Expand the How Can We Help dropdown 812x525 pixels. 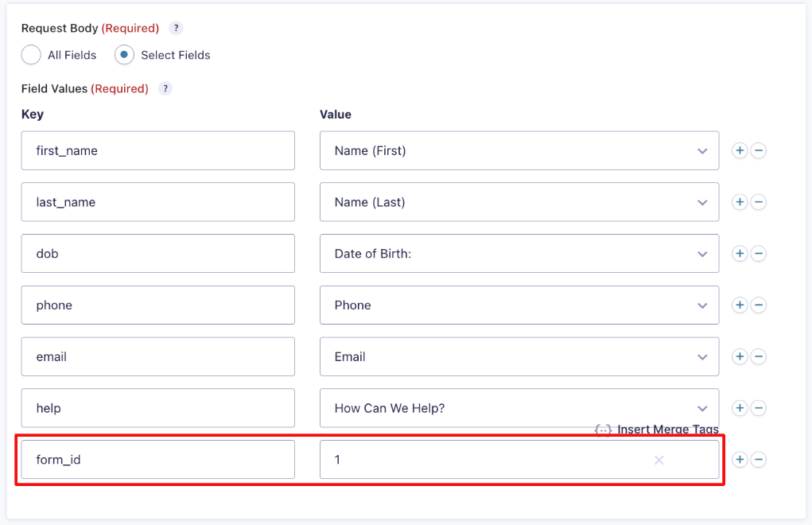pos(702,408)
